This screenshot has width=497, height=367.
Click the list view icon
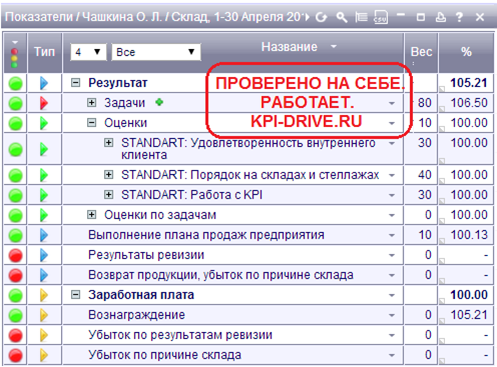361,17
